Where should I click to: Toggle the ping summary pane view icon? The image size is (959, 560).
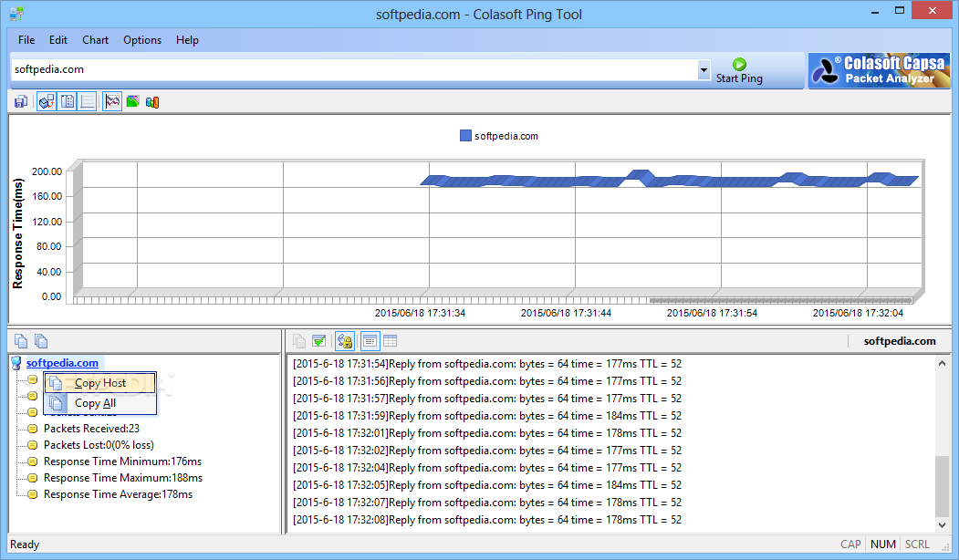tap(47, 101)
